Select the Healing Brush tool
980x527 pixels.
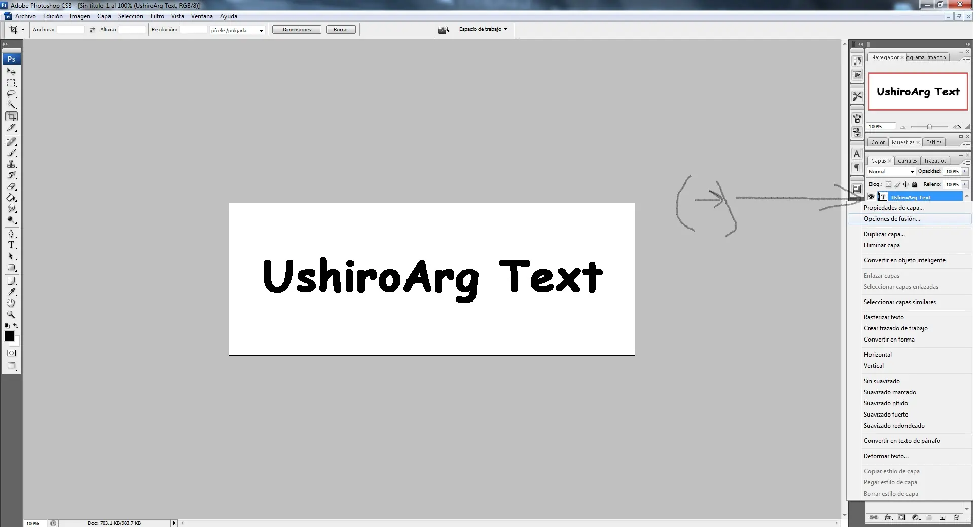11,141
